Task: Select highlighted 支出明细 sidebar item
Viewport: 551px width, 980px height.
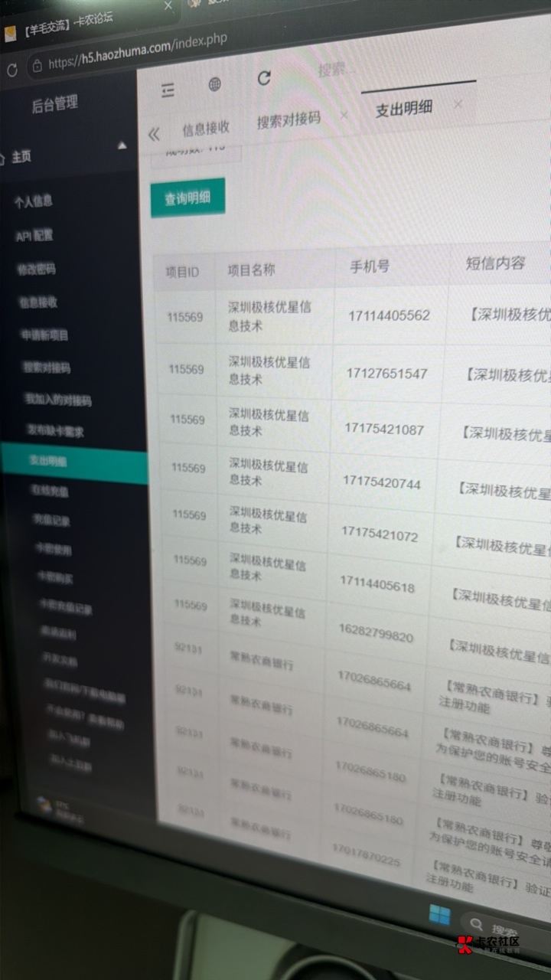Action: [x=74, y=462]
